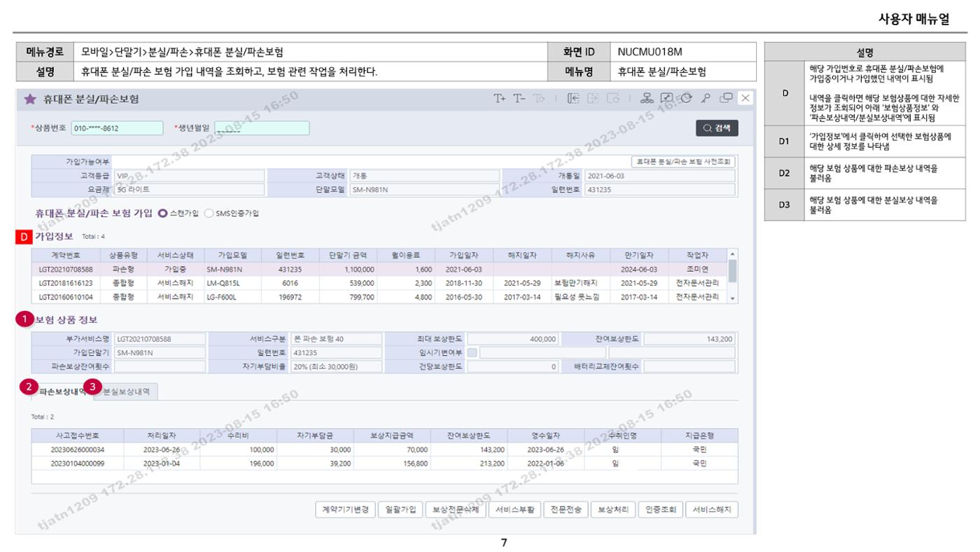Click the 일괄가입 button
Image resolution: width=980 pixels, height=552 pixels.
coord(400,510)
